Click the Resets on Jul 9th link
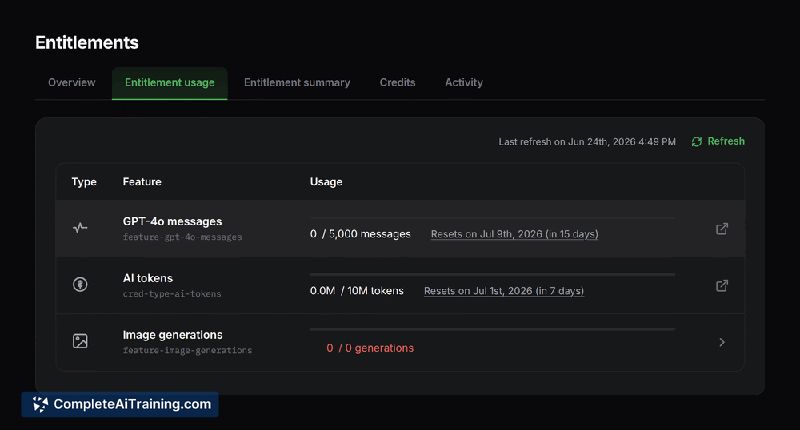 514,234
